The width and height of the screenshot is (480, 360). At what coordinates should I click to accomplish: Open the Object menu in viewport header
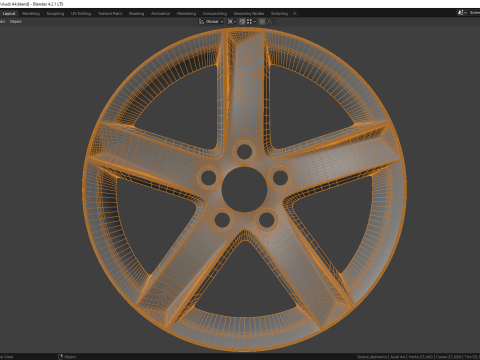(x=16, y=22)
